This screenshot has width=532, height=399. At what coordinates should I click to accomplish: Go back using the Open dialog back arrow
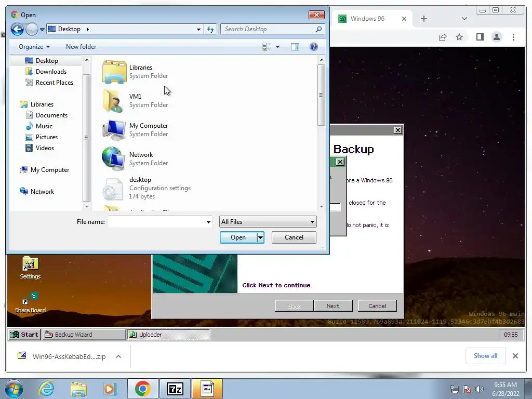click(17, 30)
